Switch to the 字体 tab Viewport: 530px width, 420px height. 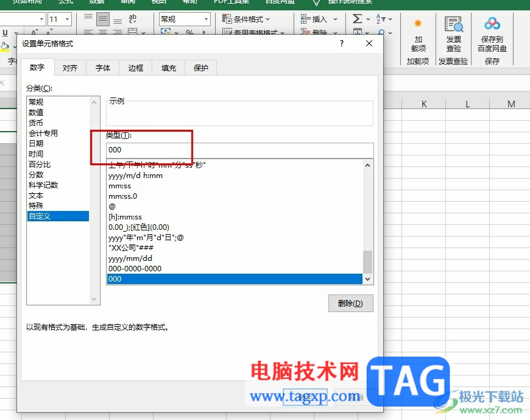pos(103,68)
